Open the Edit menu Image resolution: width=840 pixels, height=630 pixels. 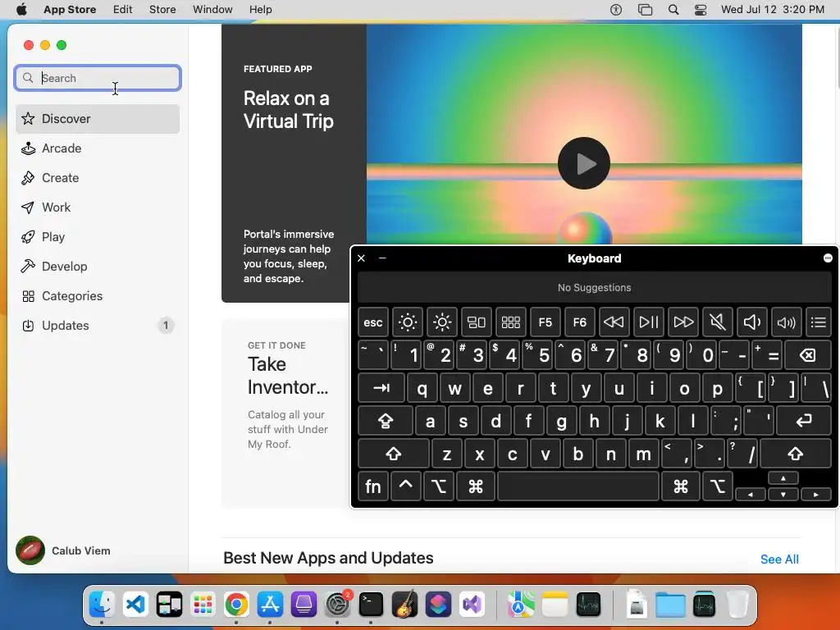coord(123,10)
